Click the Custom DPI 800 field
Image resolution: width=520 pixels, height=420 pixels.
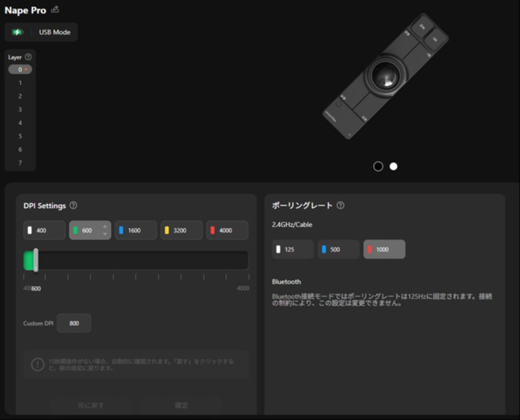click(x=74, y=323)
